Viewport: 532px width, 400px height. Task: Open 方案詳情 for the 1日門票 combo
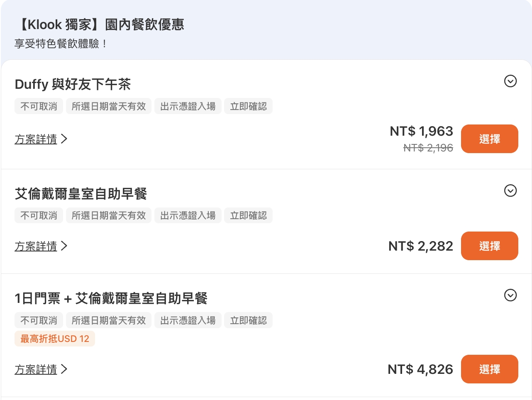36,369
